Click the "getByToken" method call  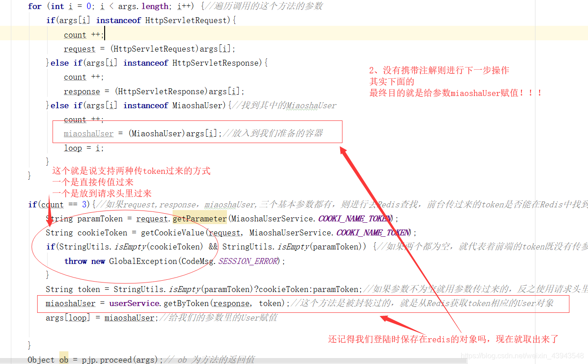186,303
